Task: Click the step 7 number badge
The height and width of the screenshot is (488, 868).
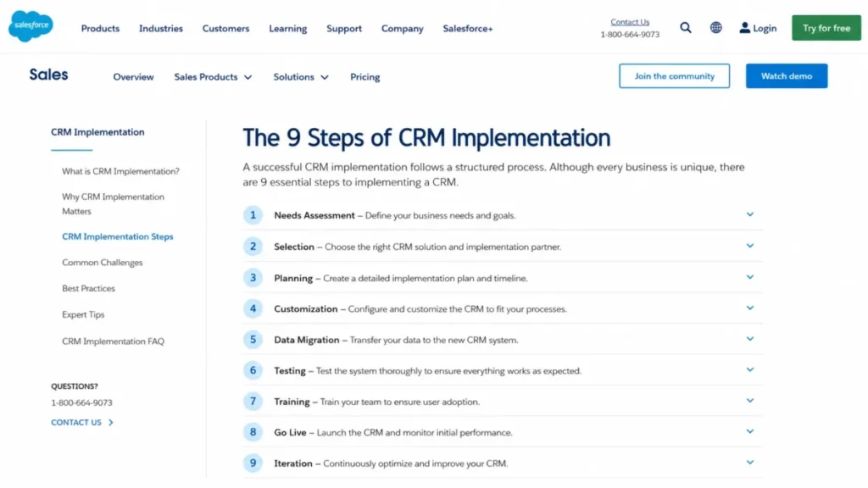Action: click(253, 402)
